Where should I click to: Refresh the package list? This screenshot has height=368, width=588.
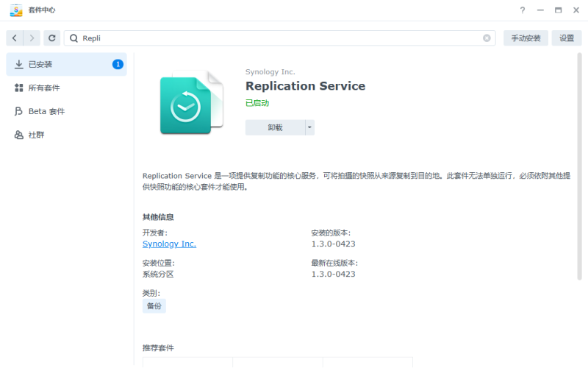tap(51, 38)
